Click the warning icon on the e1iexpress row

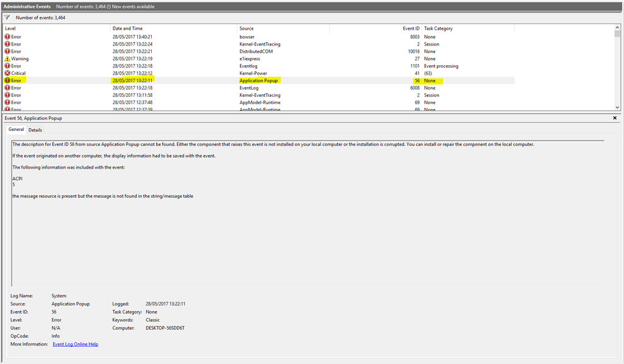[8, 58]
